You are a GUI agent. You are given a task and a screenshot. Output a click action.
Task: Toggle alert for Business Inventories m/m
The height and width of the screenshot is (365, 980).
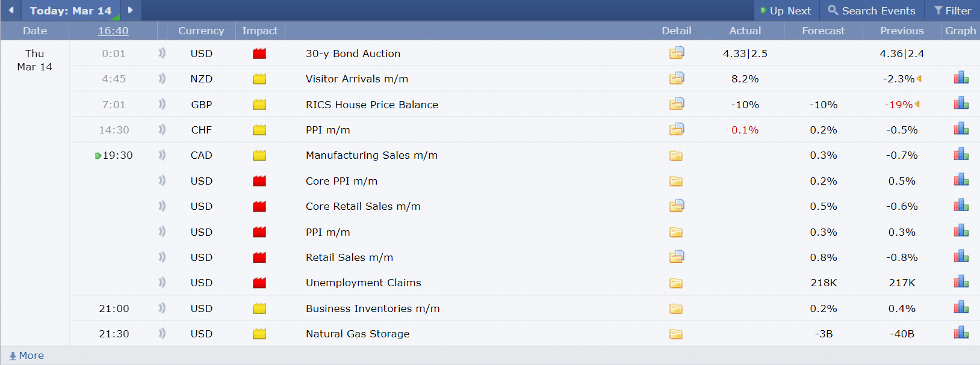coord(162,308)
